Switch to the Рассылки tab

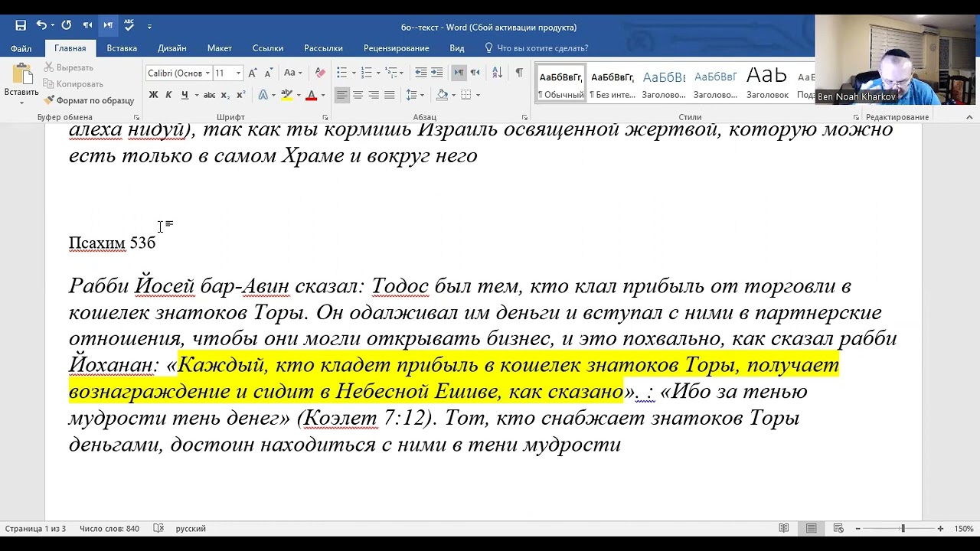coord(323,48)
